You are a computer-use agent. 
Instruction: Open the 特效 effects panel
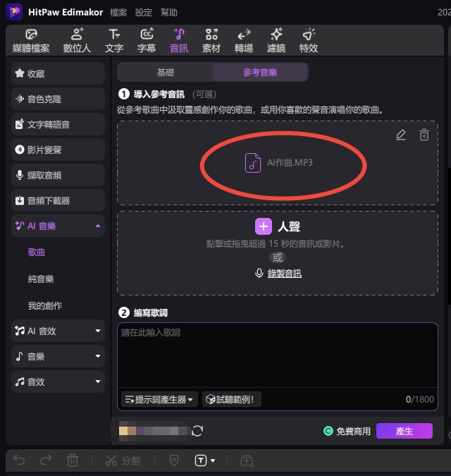(309, 42)
